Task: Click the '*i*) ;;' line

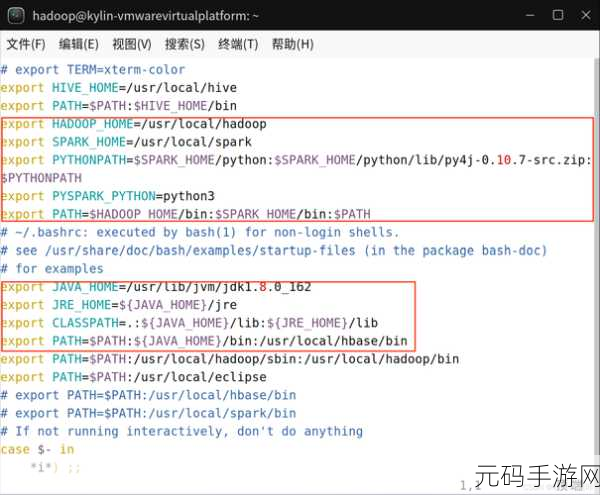Action: (55, 467)
